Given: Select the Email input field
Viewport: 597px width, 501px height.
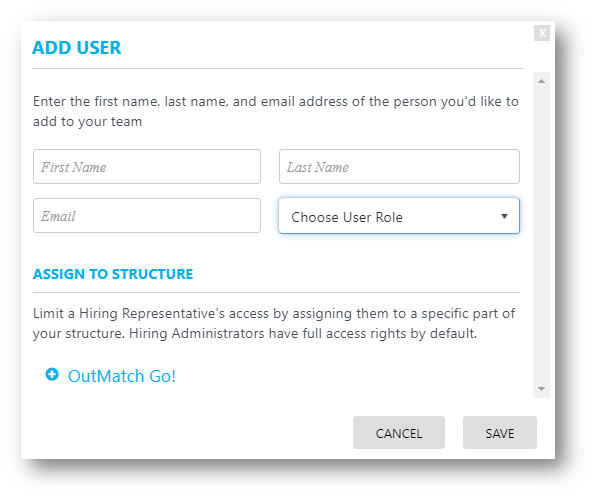Looking at the screenshot, I should [x=147, y=215].
